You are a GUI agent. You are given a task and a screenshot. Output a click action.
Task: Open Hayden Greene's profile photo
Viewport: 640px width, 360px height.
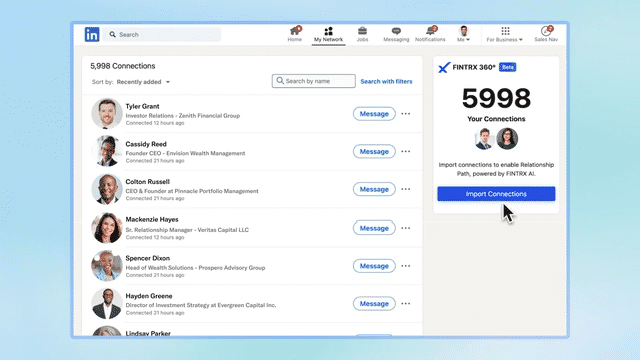coord(107,304)
